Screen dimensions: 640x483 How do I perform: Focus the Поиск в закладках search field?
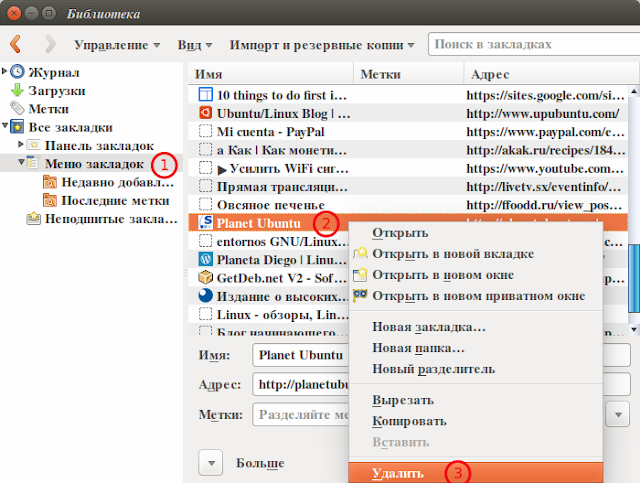point(534,44)
